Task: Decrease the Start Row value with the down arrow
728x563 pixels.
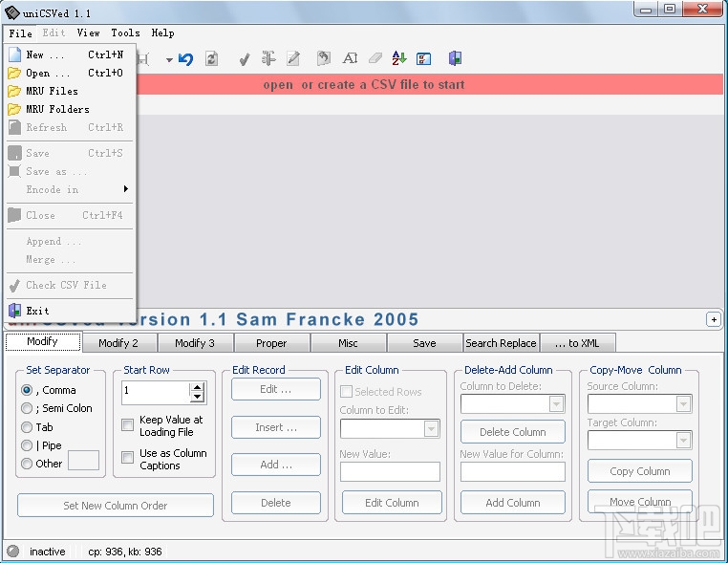Action: 198,397
